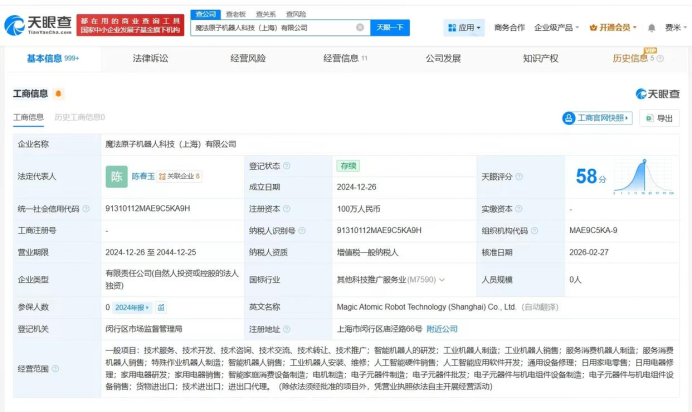Image resolution: width=692 pixels, height=412 pixels.
Task: Select the 历史工商信息 sub-tab
Action: [x=79, y=117]
